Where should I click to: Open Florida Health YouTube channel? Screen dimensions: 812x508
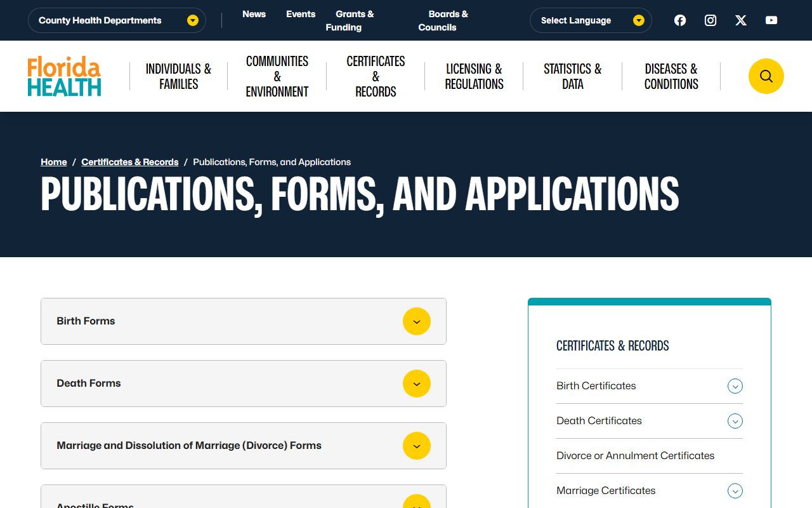[x=771, y=20]
